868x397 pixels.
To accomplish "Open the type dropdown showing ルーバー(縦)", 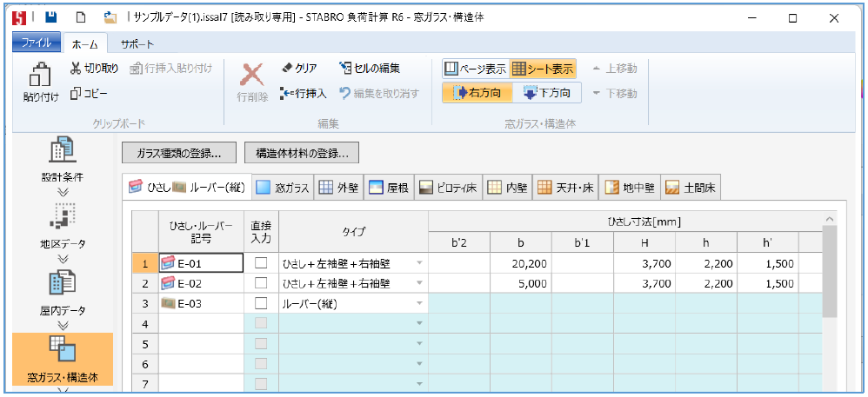I will 421,303.
